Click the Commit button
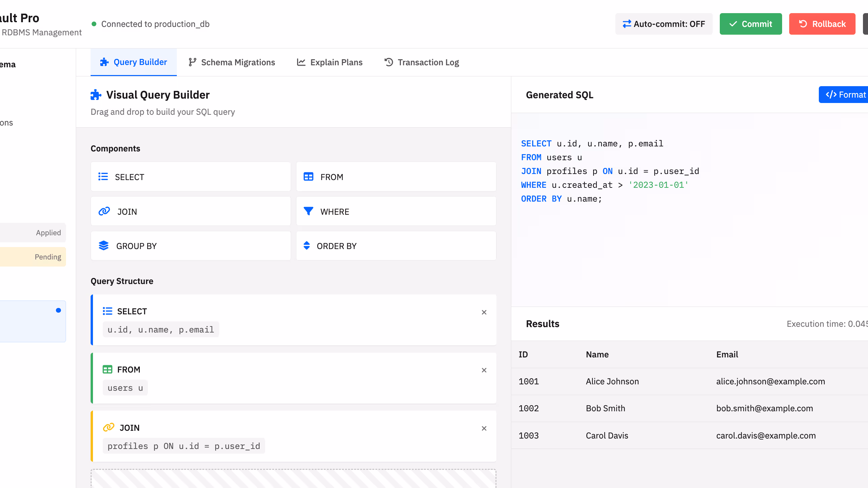 751,24
